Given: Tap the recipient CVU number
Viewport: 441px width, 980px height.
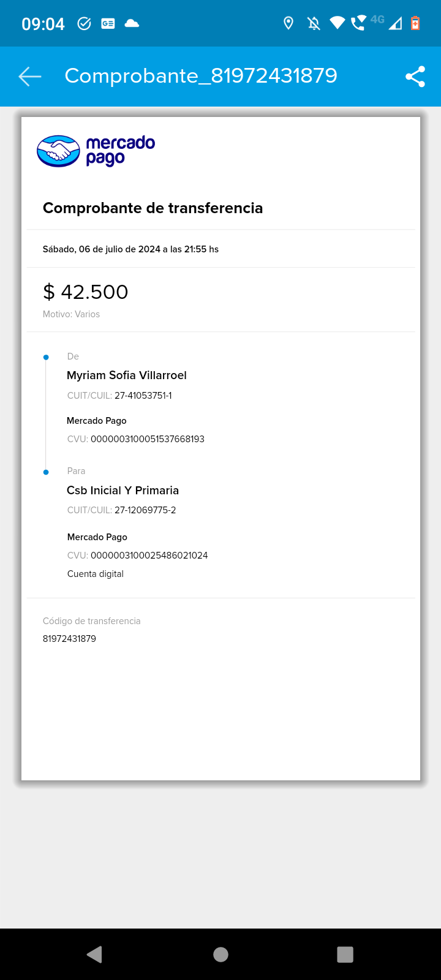Looking at the screenshot, I should (x=149, y=556).
